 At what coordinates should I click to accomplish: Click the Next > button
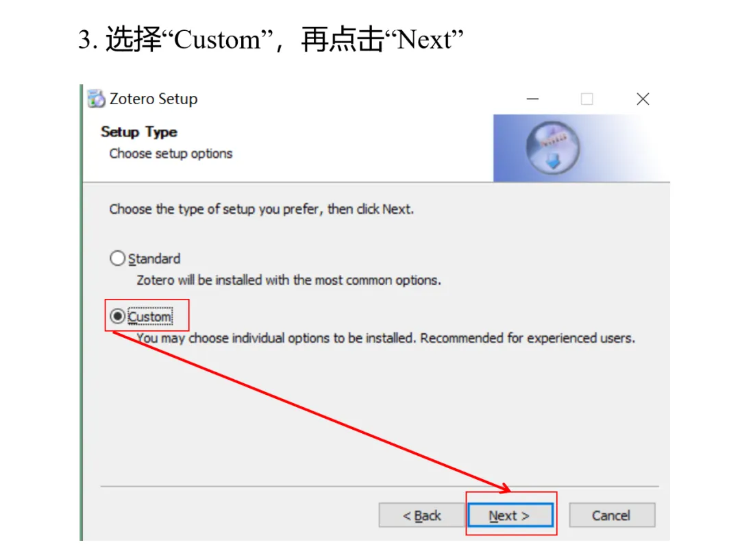coord(510,515)
